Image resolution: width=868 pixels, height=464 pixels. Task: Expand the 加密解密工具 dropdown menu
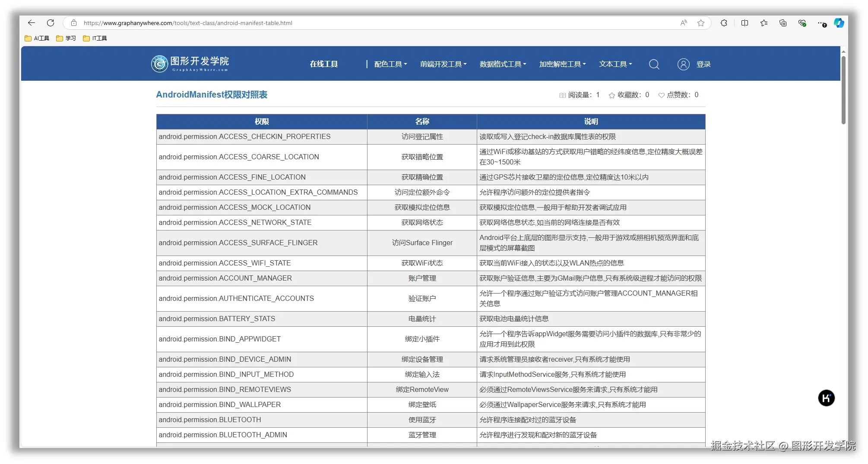pyautogui.click(x=562, y=64)
